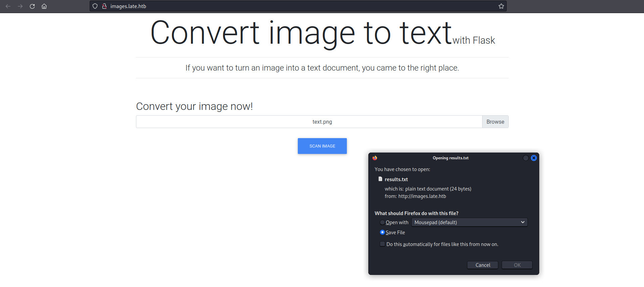Click the text.png file input field

tap(309, 122)
